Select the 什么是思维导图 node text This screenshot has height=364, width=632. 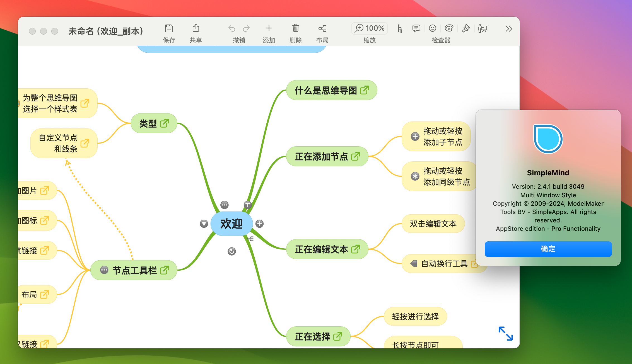coord(326,90)
